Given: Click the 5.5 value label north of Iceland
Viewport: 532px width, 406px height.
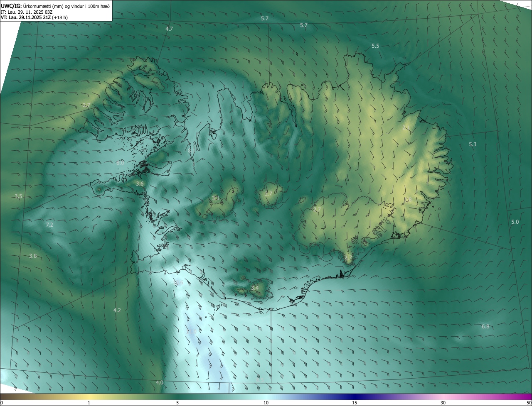Looking at the screenshot, I should (x=375, y=46).
